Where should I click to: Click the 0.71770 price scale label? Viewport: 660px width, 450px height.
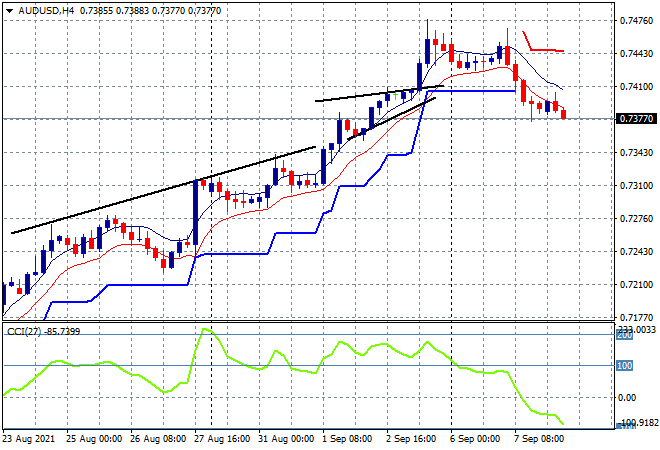pos(636,317)
